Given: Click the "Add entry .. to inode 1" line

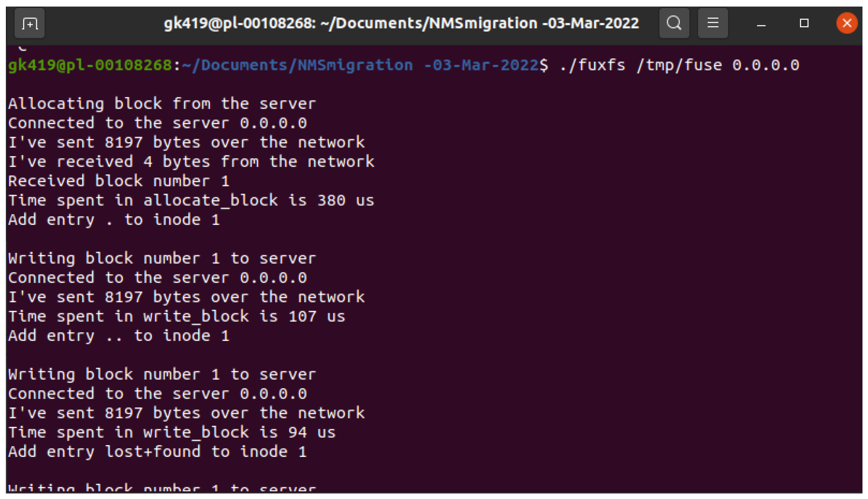Looking at the screenshot, I should [119, 336].
